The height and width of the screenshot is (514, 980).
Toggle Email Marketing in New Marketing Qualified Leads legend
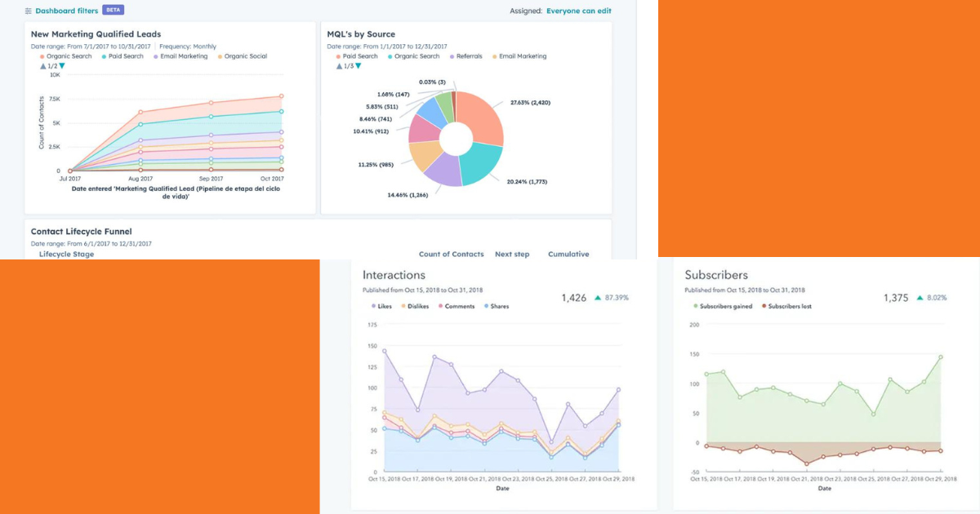(180, 56)
